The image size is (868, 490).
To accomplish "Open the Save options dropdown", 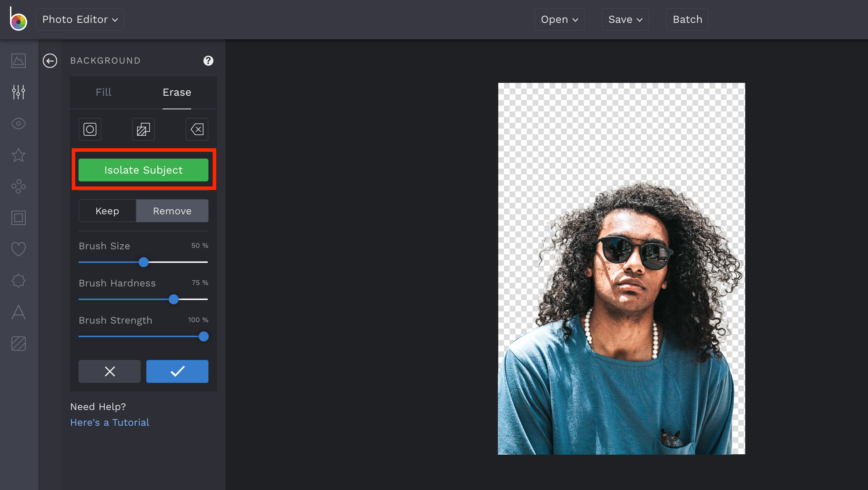I will (x=625, y=19).
